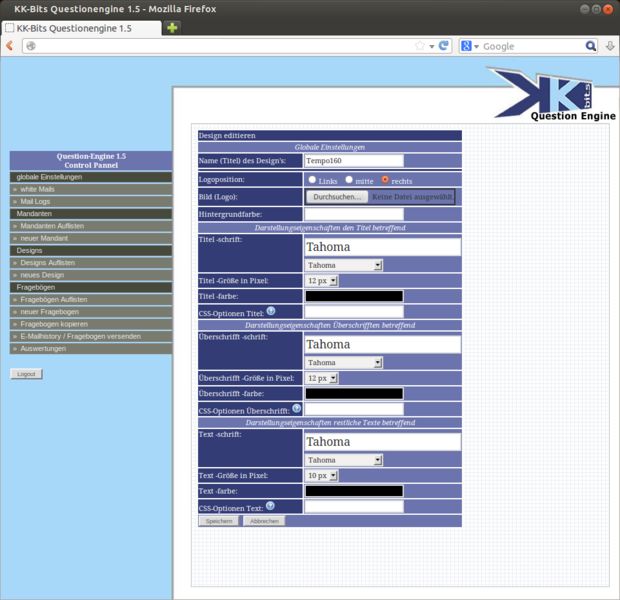
Task: Click the help icon beside CSS-Optionen Überschrift
Action: pyautogui.click(x=296, y=408)
